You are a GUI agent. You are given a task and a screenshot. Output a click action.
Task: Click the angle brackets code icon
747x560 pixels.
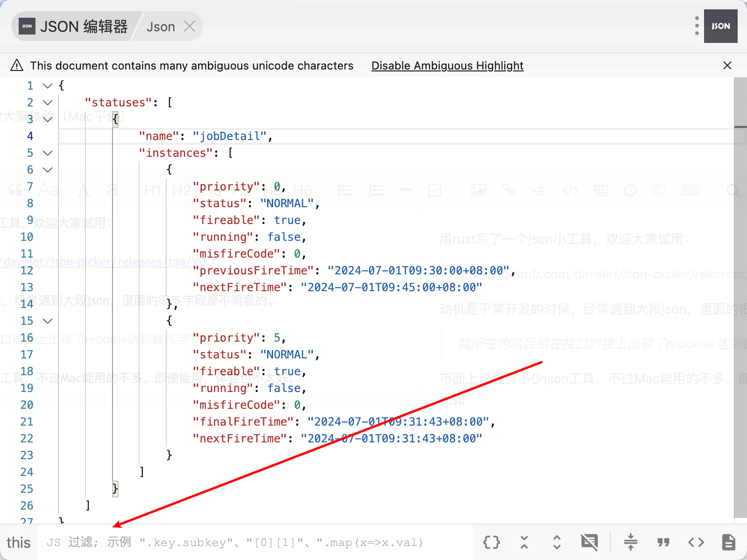coord(696,542)
